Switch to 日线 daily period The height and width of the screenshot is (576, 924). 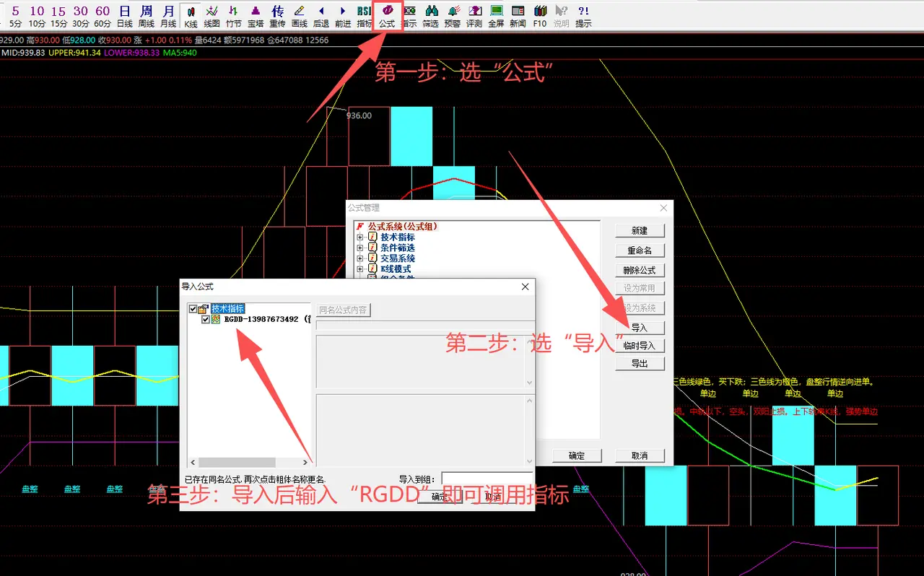[125, 15]
